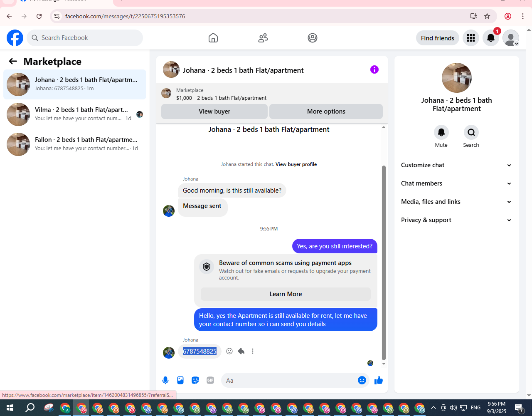Mute this conversation with the bell icon
532x416 pixels.
(x=441, y=132)
